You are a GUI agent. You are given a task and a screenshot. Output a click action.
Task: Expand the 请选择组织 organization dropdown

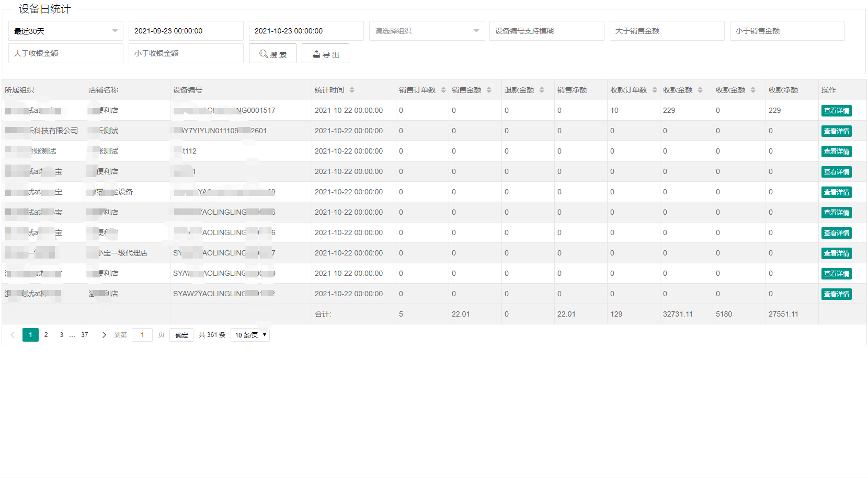point(427,31)
